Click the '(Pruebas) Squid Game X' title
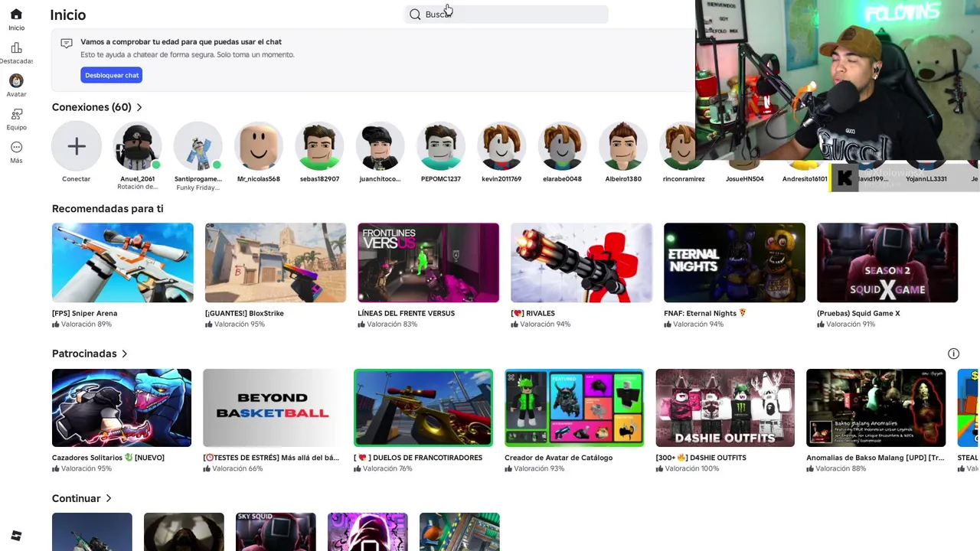Screen dimensions: 980x551 click(x=858, y=313)
